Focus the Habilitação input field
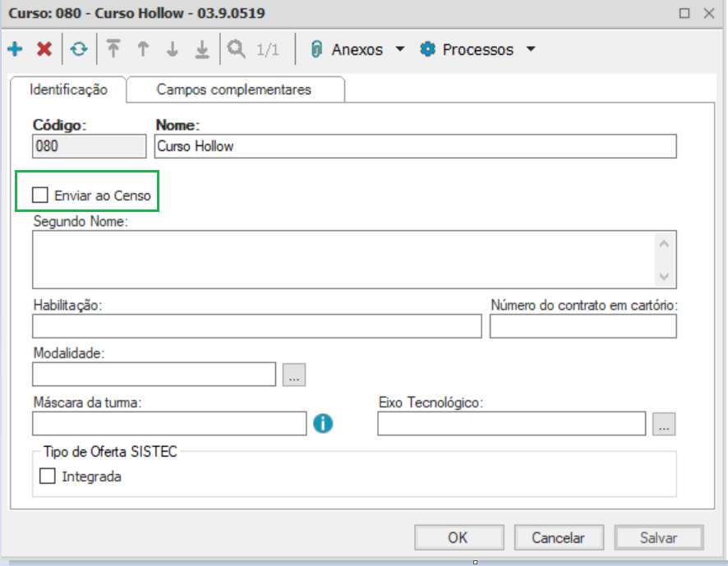 [256, 326]
